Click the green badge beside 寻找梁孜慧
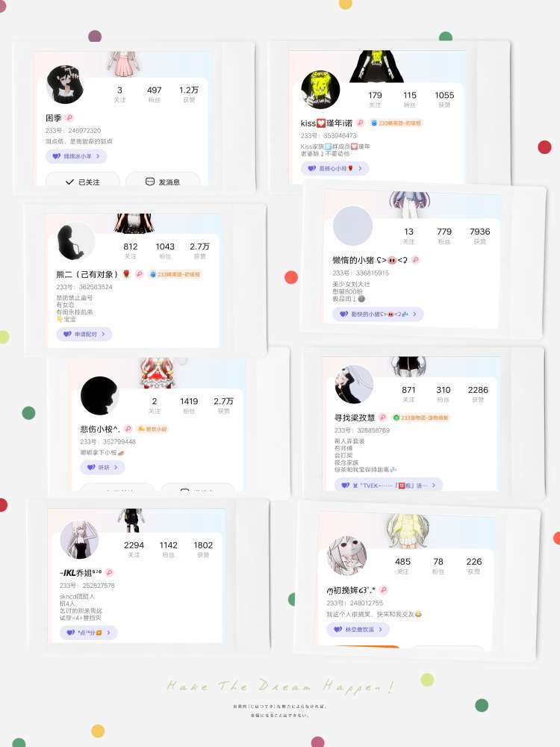This screenshot has width=560, height=747. click(396, 418)
